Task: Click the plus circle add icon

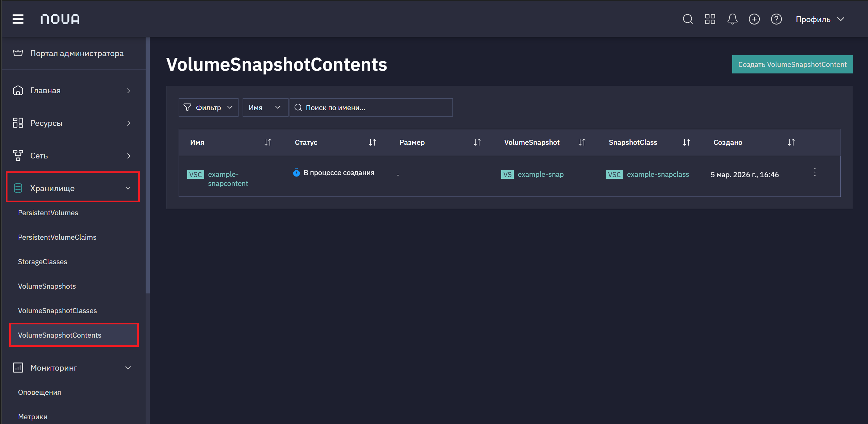Action: pos(754,19)
